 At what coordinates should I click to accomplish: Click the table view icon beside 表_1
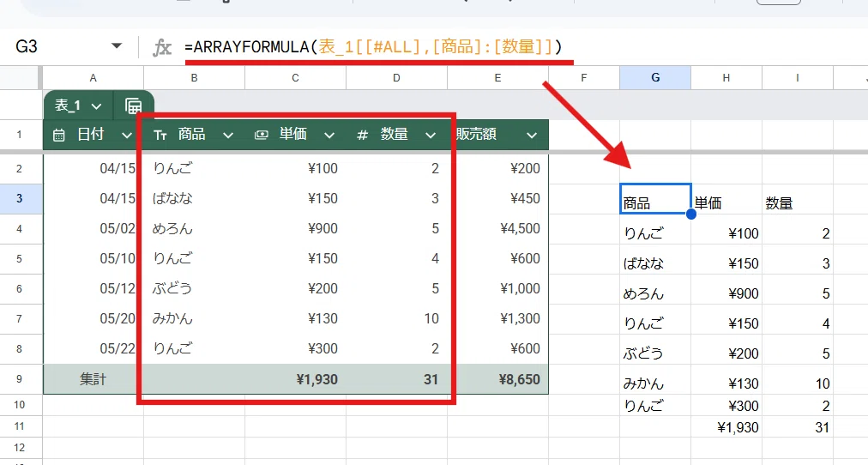pos(134,106)
